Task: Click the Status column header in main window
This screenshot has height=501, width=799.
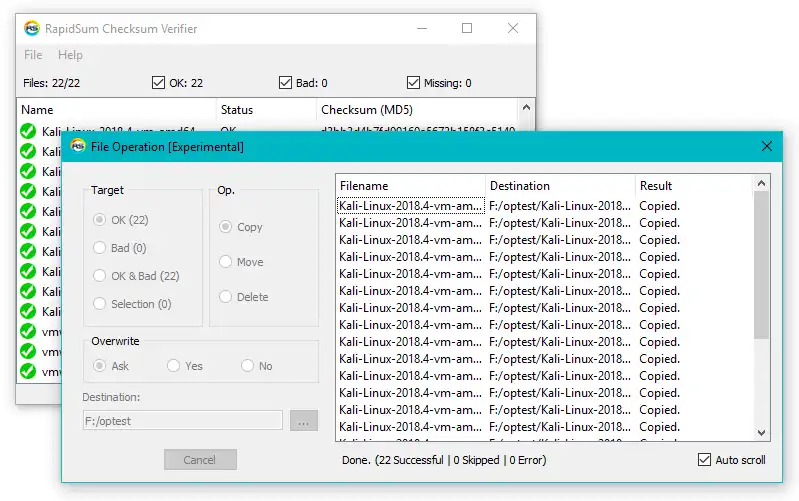Action: click(267, 110)
